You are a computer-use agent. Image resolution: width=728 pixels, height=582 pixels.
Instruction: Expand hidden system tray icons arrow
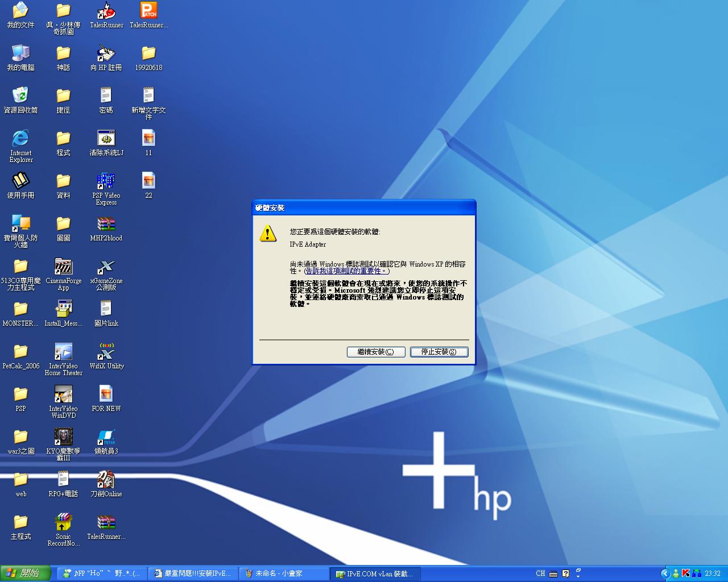[664, 573]
